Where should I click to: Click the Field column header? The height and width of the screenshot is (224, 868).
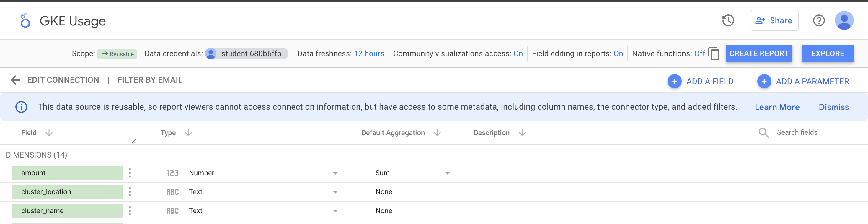[29, 133]
